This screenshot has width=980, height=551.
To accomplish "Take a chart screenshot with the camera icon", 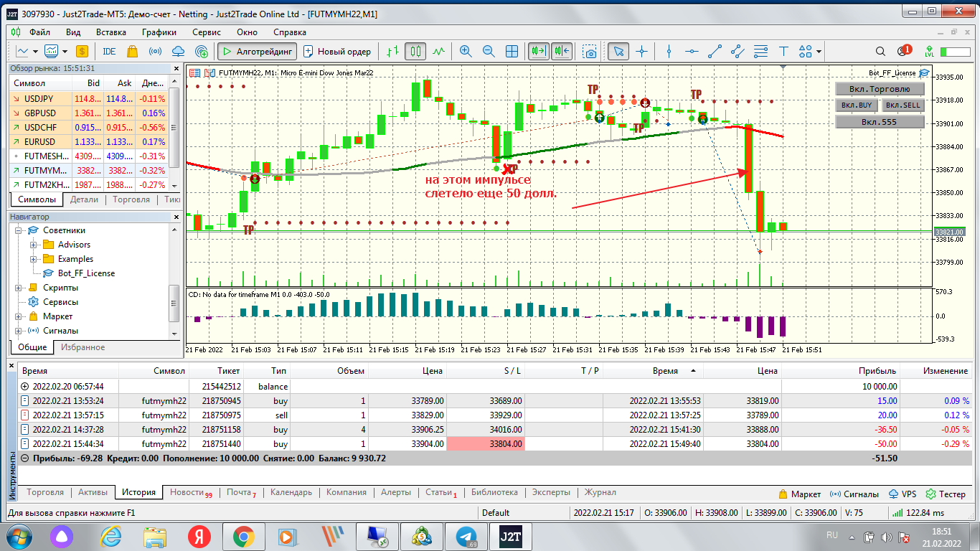I will (590, 51).
